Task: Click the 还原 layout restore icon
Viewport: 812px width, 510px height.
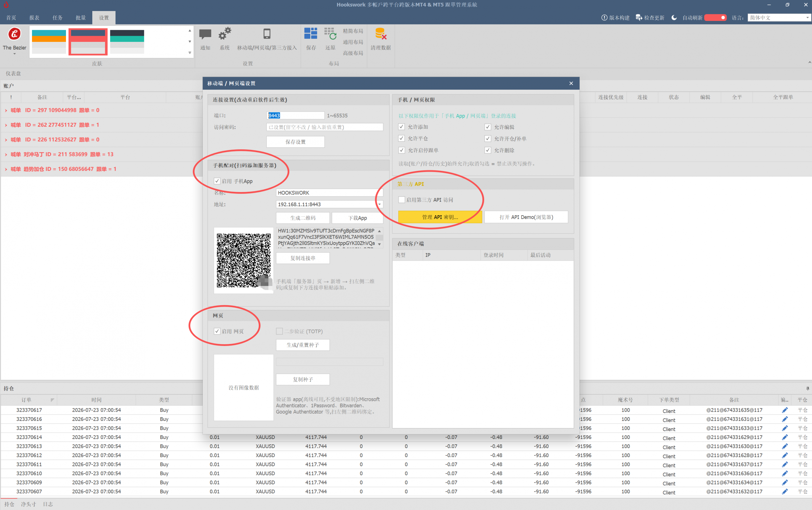Action: coord(330,34)
